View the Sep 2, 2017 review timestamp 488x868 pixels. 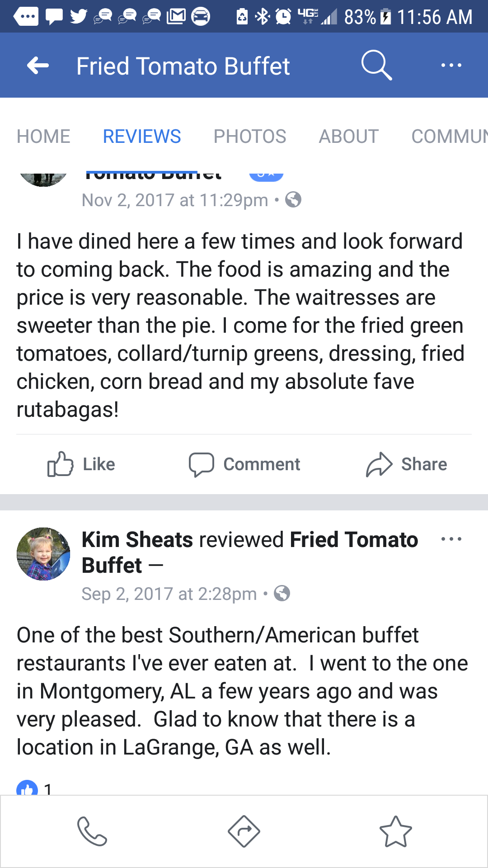(169, 594)
